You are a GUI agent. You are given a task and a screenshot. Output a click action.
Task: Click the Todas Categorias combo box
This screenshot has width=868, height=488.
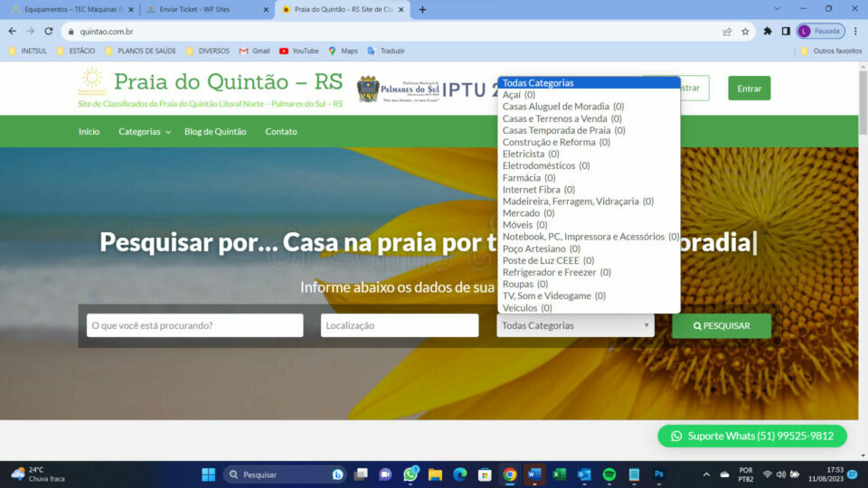(x=575, y=325)
